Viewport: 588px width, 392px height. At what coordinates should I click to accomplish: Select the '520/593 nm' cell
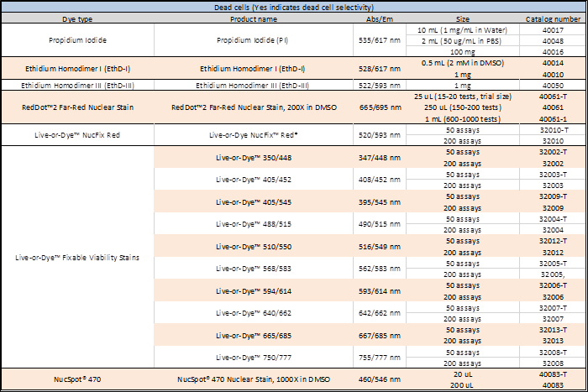(380, 135)
